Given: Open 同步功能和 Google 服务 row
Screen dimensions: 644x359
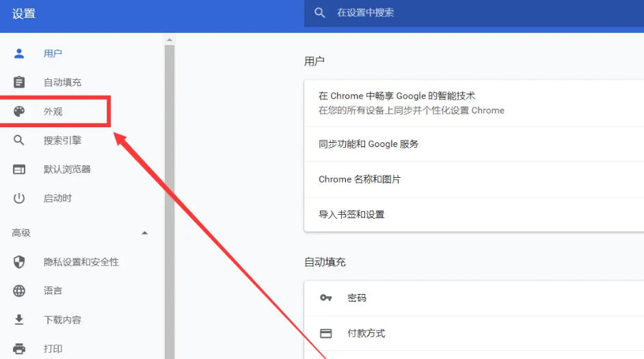Looking at the screenshot, I should [474, 144].
